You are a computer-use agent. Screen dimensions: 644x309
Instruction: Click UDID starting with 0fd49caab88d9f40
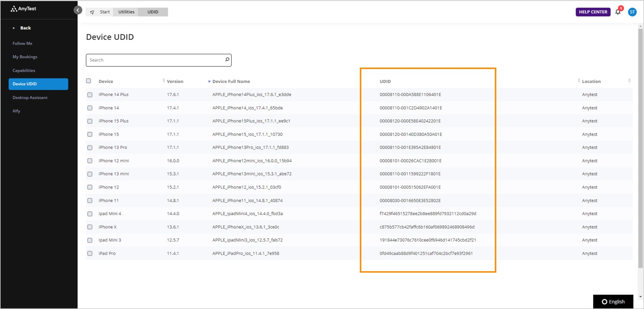tap(426, 254)
